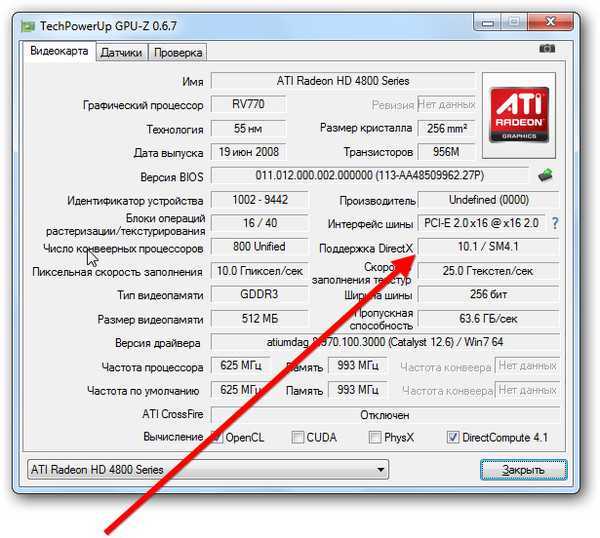Click the PCI-E 2.0 x16 bus interface field
This screenshot has height=538, width=600.
pos(481,223)
